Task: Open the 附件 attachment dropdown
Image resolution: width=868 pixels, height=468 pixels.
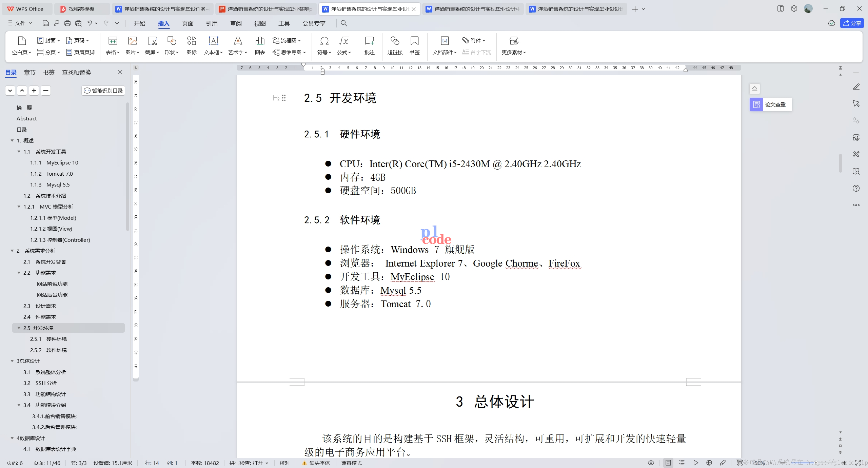Action: [x=474, y=40]
